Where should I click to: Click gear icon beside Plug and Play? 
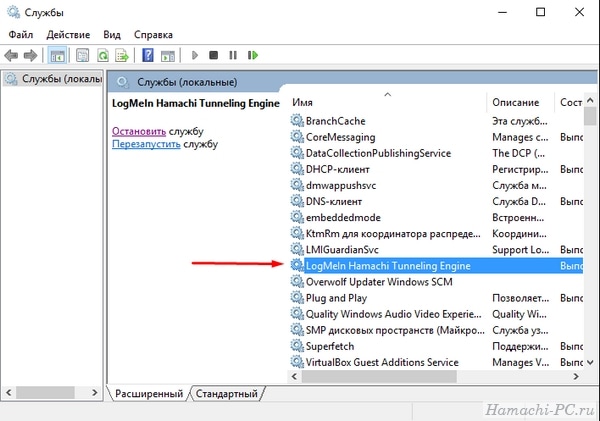click(x=297, y=297)
